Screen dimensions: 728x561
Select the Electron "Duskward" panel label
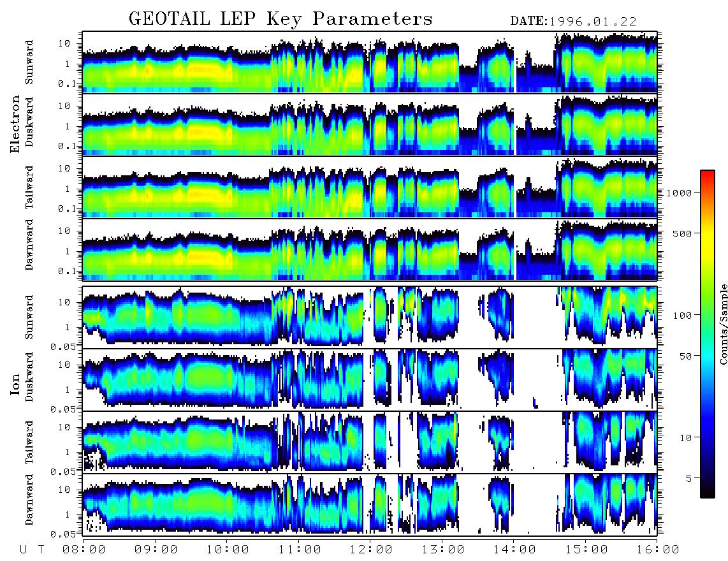(x=29, y=122)
